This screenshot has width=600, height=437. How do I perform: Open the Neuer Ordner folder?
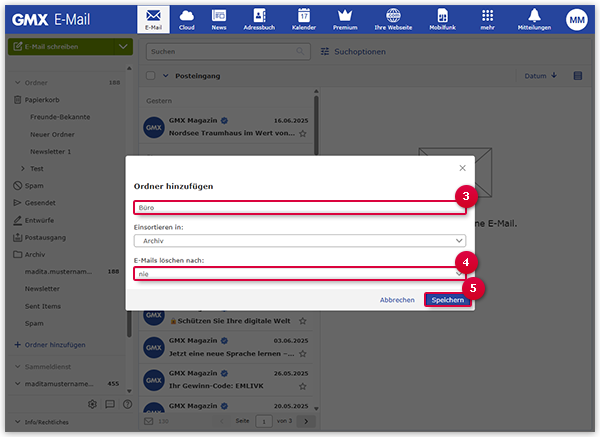point(52,134)
